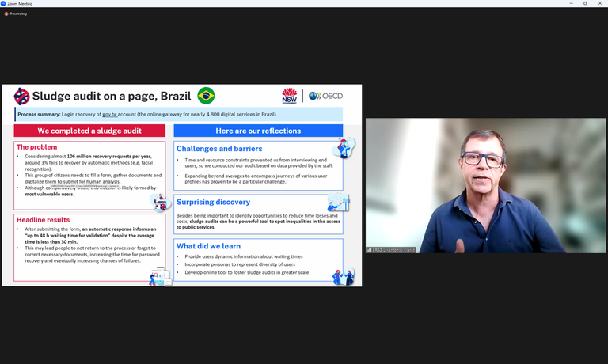The image size is (608, 364).
Task: Click 'What did we learn' heading
Action: [209, 246]
